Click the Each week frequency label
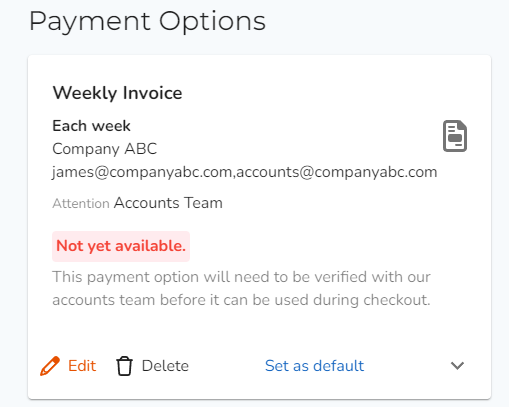 (x=91, y=126)
